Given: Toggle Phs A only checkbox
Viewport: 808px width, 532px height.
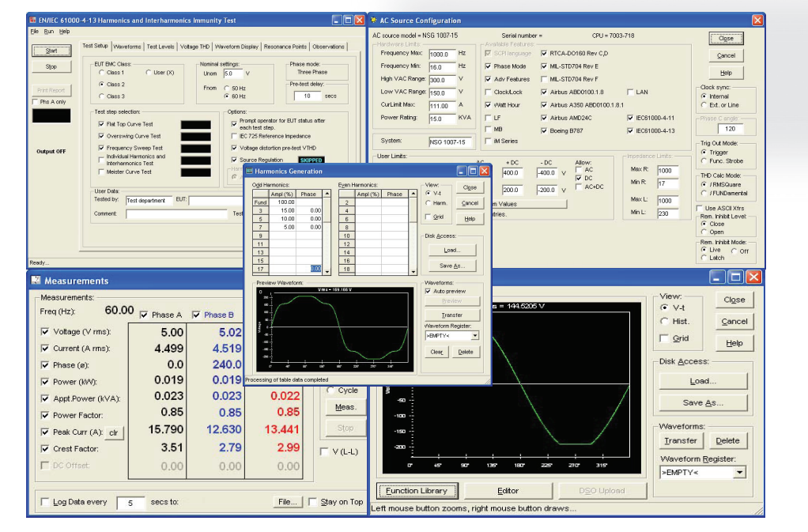Looking at the screenshot, I should [35, 102].
